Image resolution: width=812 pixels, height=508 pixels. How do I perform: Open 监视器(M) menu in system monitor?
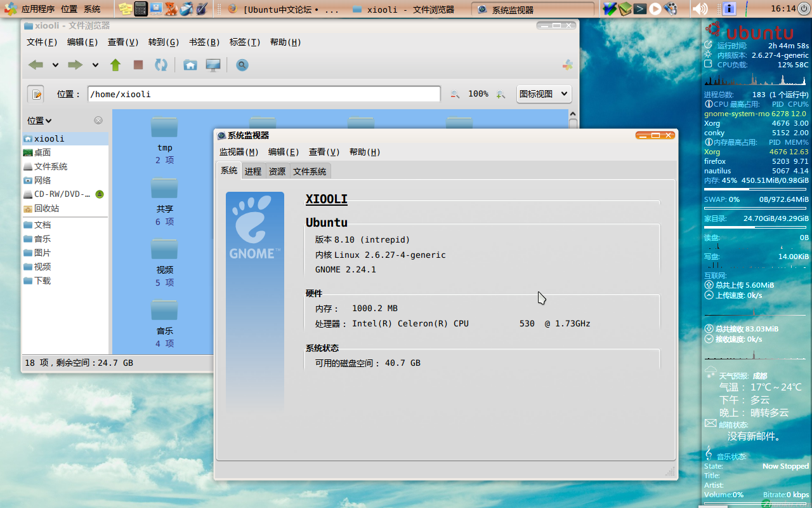pyautogui.click(x=239, y=152)
